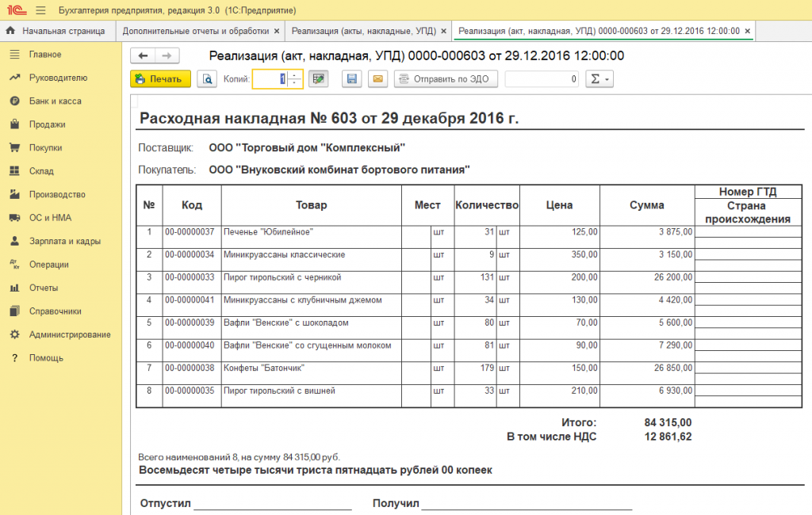
Task: Click the Всего наименований 8 summary line
Action: point(239,457)
